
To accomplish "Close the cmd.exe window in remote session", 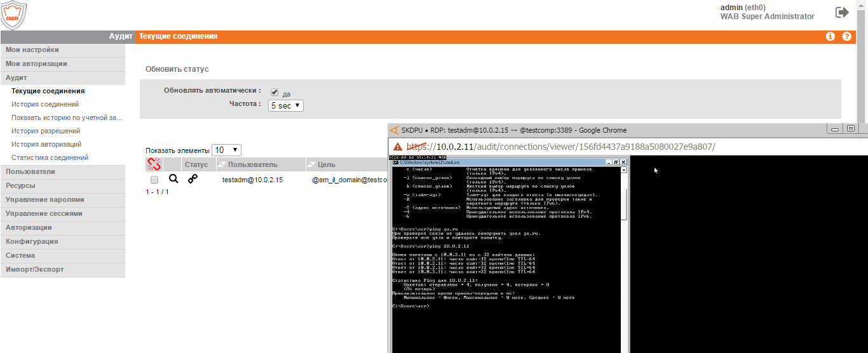I will point(623,163).
